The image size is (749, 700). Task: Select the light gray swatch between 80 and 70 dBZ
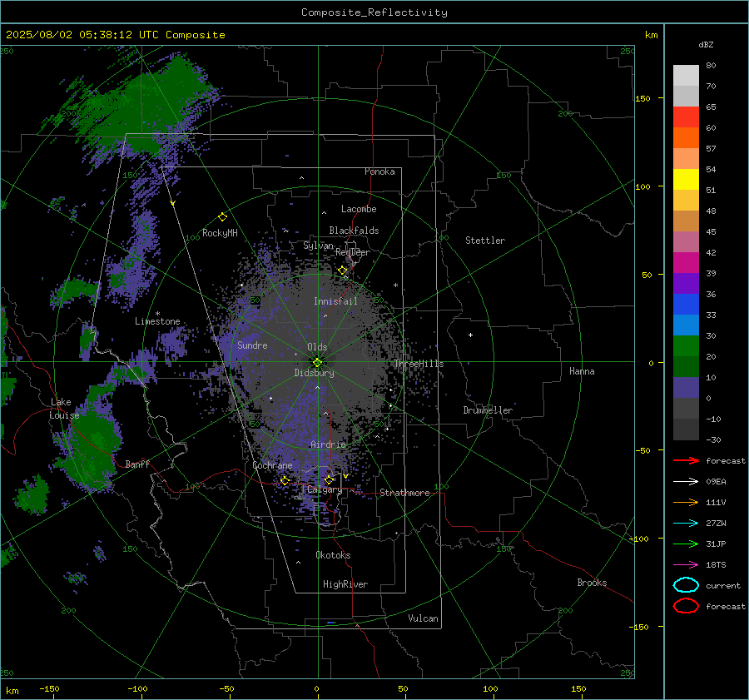pyautogui.click(x=686, y=75)
